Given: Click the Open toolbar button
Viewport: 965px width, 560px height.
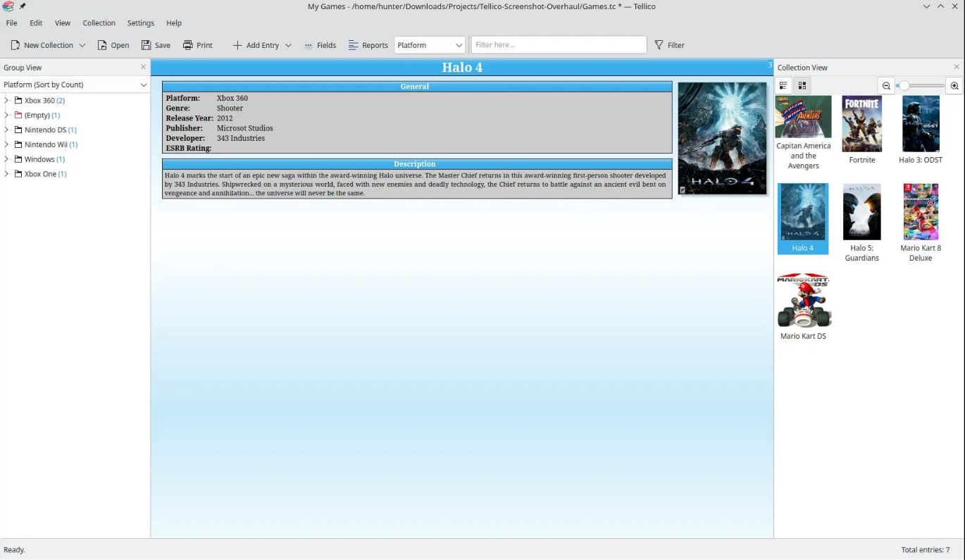Looking at the screenshot, I should point(113,45).
